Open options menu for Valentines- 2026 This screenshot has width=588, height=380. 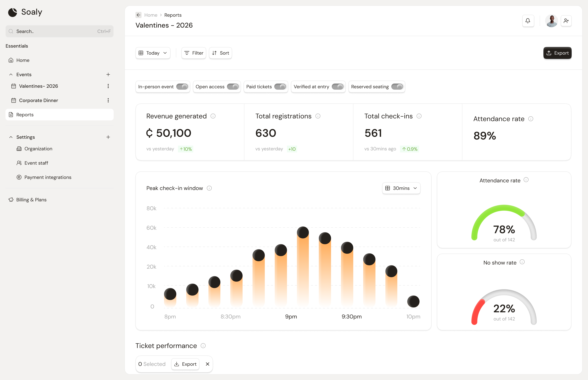[x=108, y=86]
